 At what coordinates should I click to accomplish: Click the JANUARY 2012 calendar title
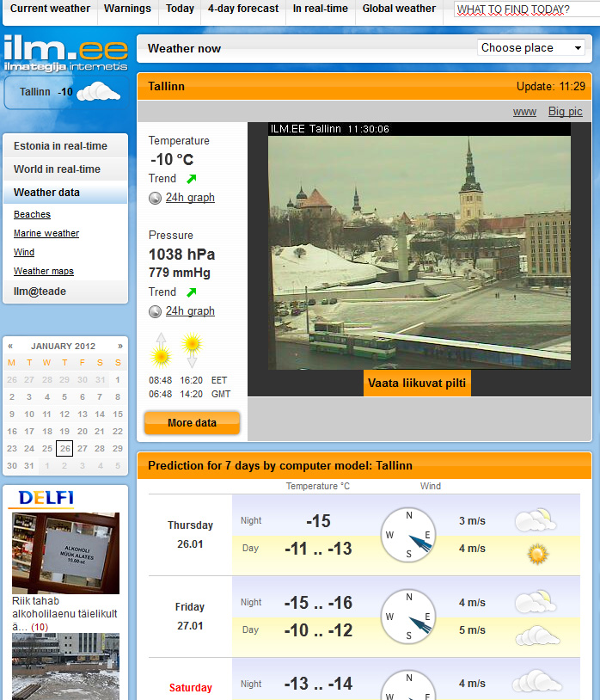tap(63, 346)
